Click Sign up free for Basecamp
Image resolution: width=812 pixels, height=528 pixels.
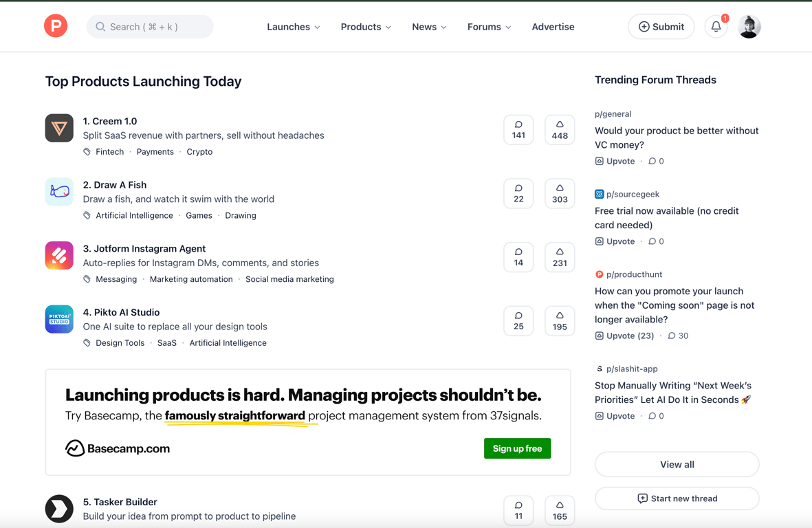click(517, 448)
